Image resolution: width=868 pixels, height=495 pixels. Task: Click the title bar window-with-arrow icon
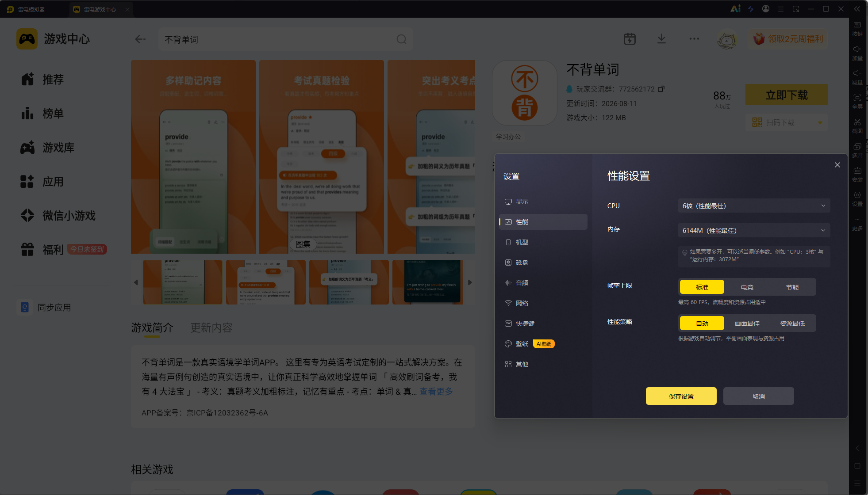(x=796, y=9)
